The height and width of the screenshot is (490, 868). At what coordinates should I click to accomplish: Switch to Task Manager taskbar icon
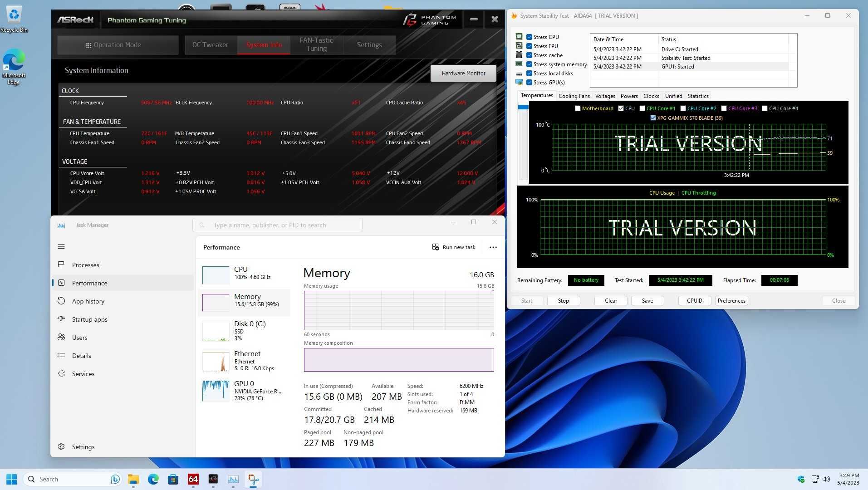pyautogui.click(x=233, y=479)
